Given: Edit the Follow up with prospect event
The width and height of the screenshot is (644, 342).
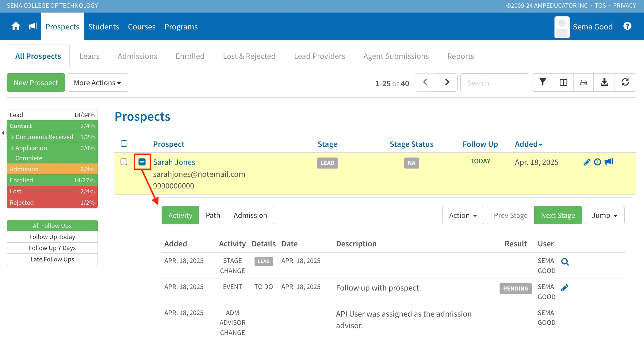Looking at the screenshot, I should 565,288.
